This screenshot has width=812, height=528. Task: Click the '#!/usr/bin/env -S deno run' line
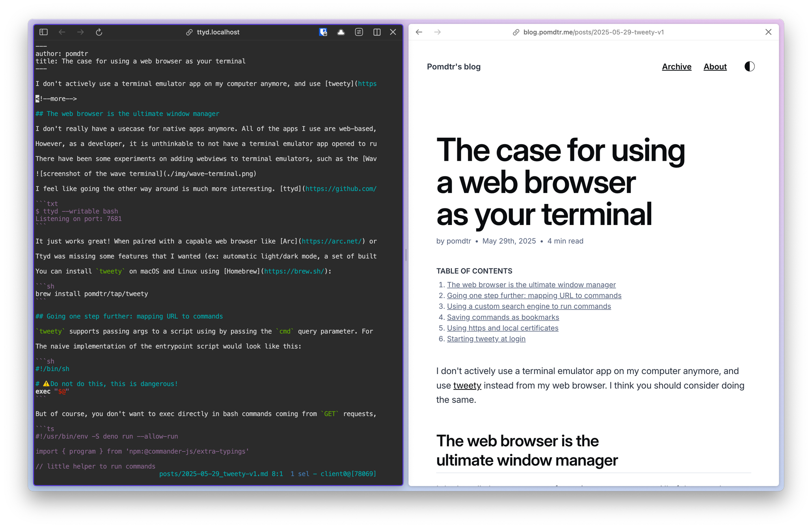click(x=107, y=436)
